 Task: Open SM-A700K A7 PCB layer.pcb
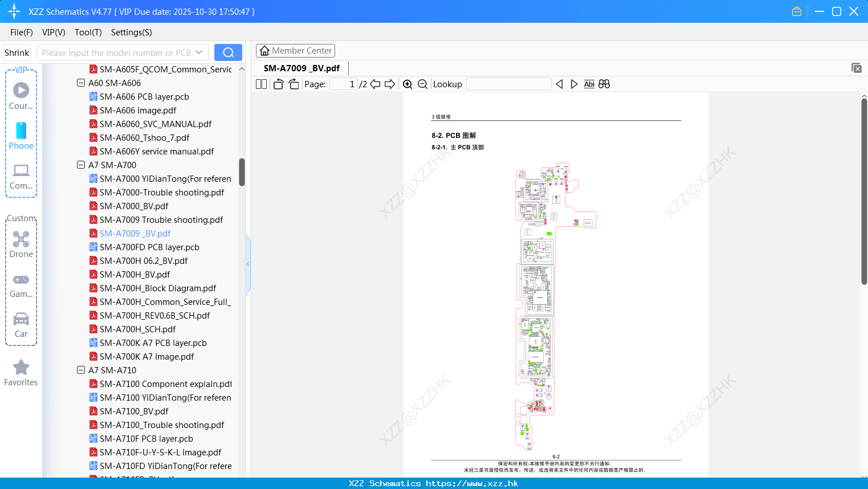153,343
